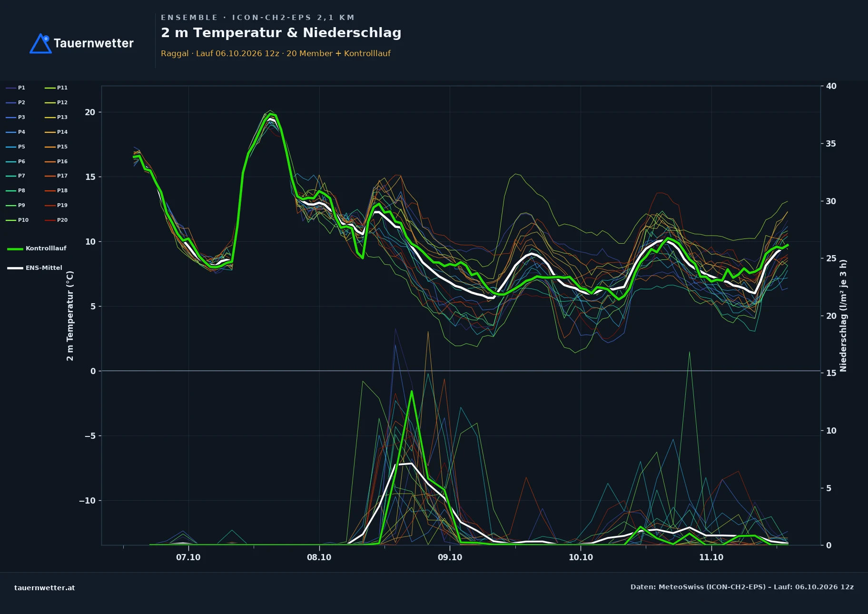Select the P15 legend entry
This screenshot has height=614, width=868.
pos(56,147)
